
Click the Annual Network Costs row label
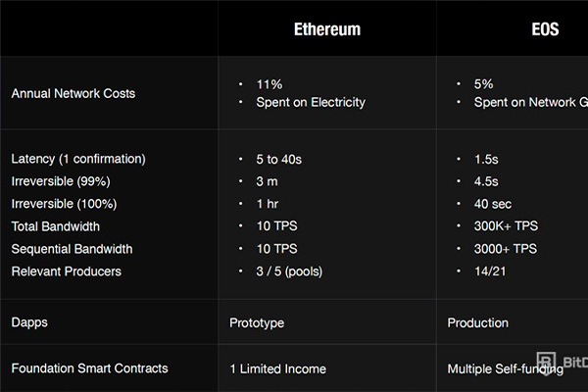(73, 94)
